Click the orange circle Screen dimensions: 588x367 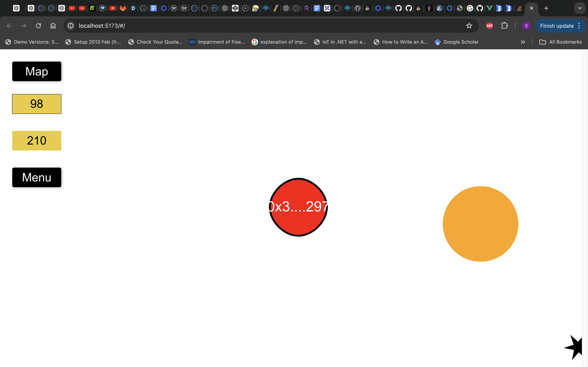click(480, 224)
